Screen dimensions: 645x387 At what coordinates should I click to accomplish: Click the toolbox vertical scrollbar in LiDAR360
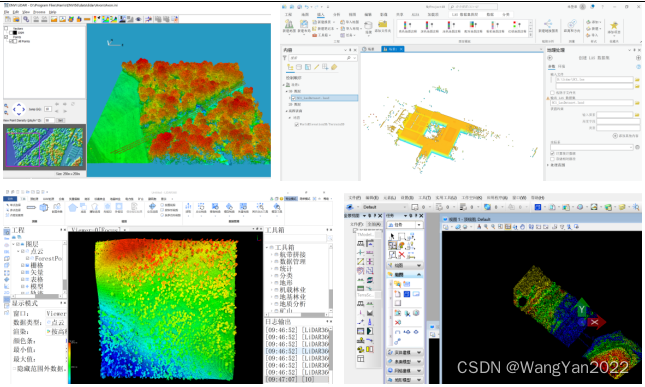[x=331, y=298]
